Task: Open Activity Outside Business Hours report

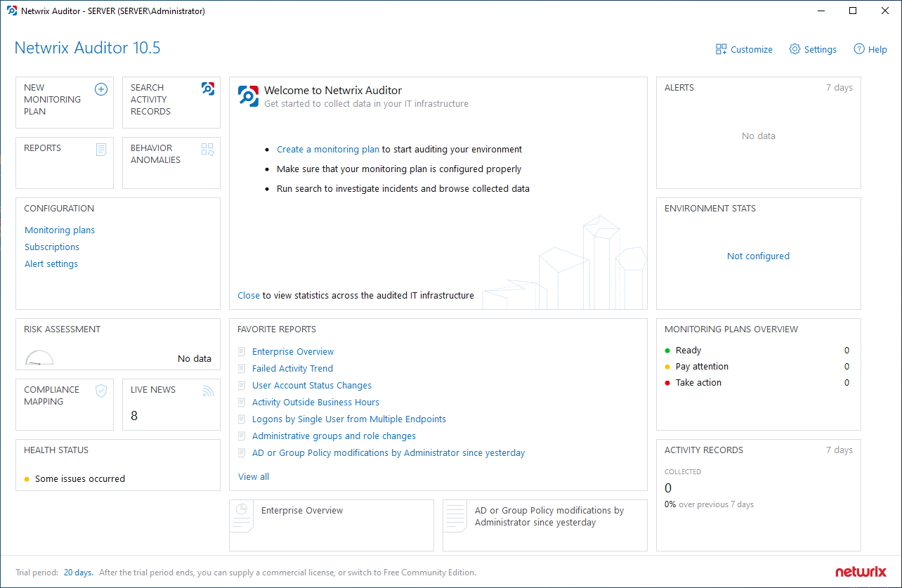Action: click(x=315, y=402)
